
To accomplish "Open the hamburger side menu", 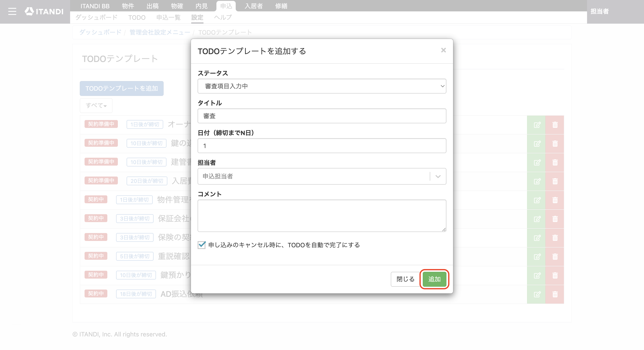I will (12, 12).
